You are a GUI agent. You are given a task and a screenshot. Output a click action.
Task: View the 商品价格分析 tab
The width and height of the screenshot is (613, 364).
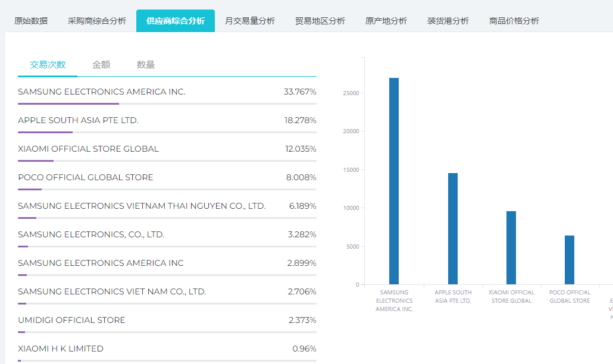(x=514, y=21)
